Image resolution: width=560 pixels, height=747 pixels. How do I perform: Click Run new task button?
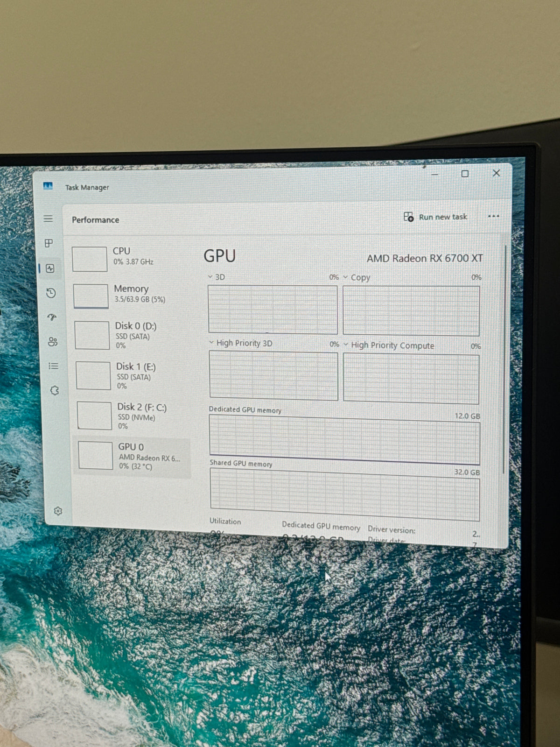pos(435,217)
